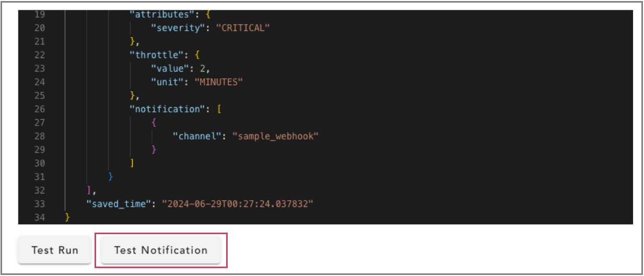The image size is (644, 276).
Task: Click the final closing brace on line 34
Action: (x=67, y=217)
